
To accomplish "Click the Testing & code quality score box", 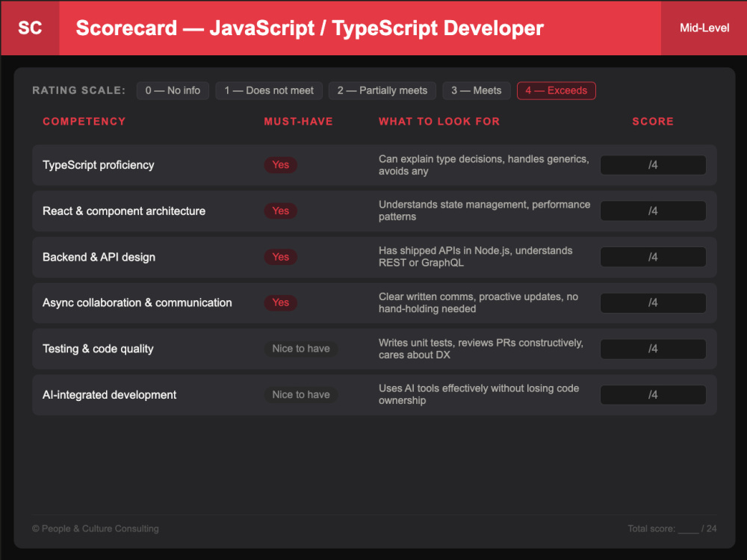I will pos(653,349).
